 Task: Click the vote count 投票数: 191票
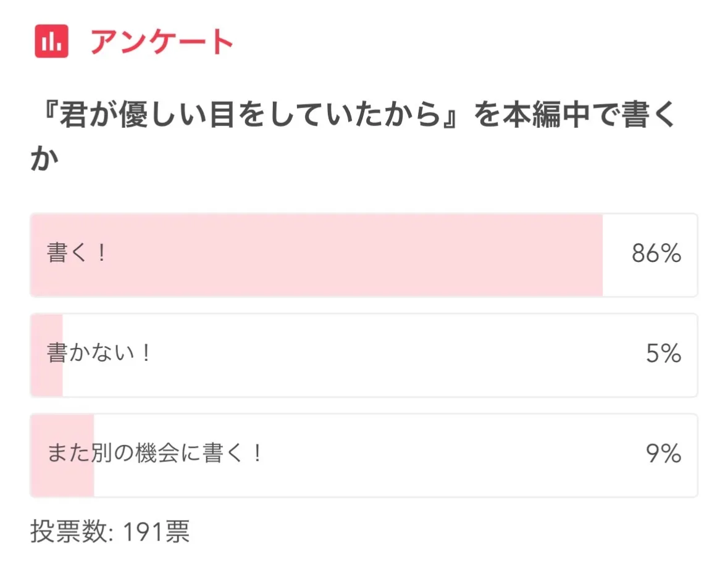click(x=110, y=532)
